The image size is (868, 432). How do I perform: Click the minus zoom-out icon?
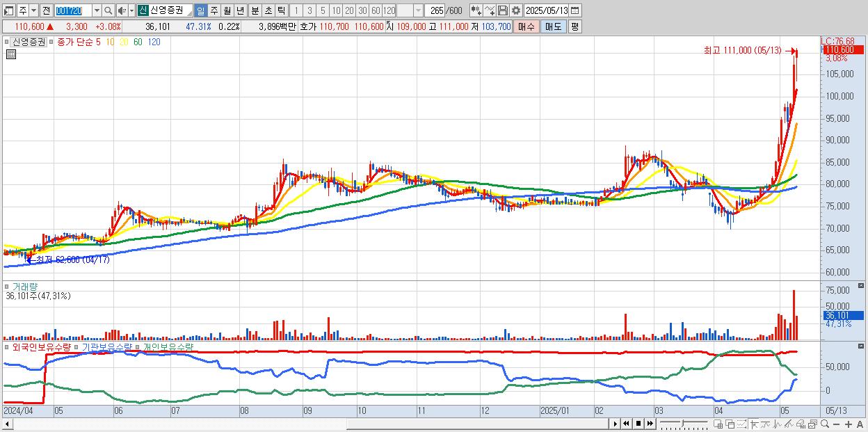[x=837, y=424]
